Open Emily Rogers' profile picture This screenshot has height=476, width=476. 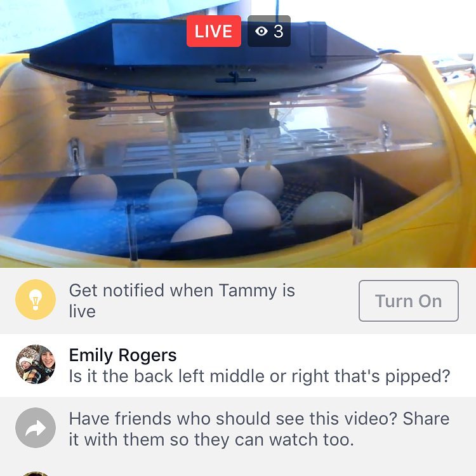[36, 364]
